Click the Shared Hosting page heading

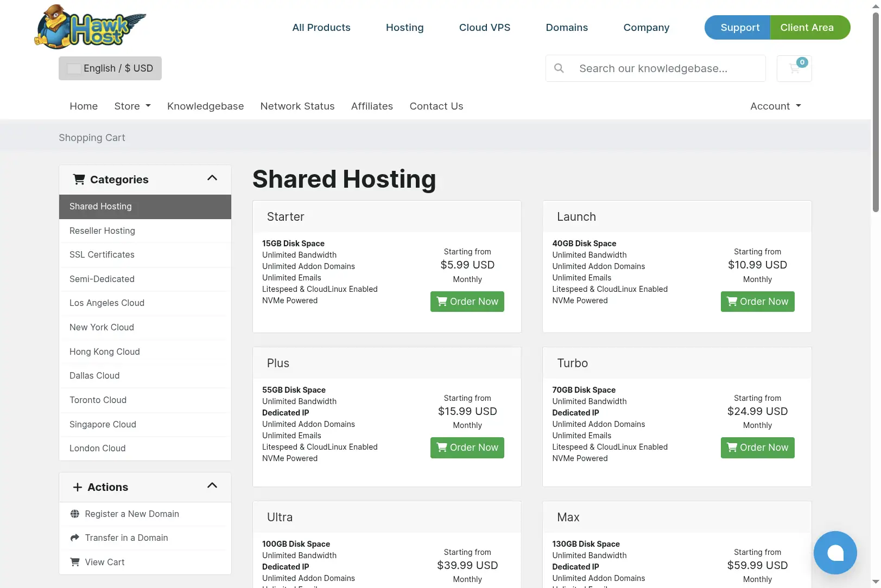point(344,179)
